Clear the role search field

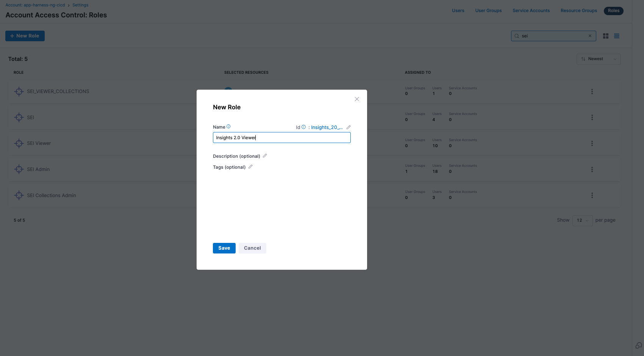click(590, 36)
